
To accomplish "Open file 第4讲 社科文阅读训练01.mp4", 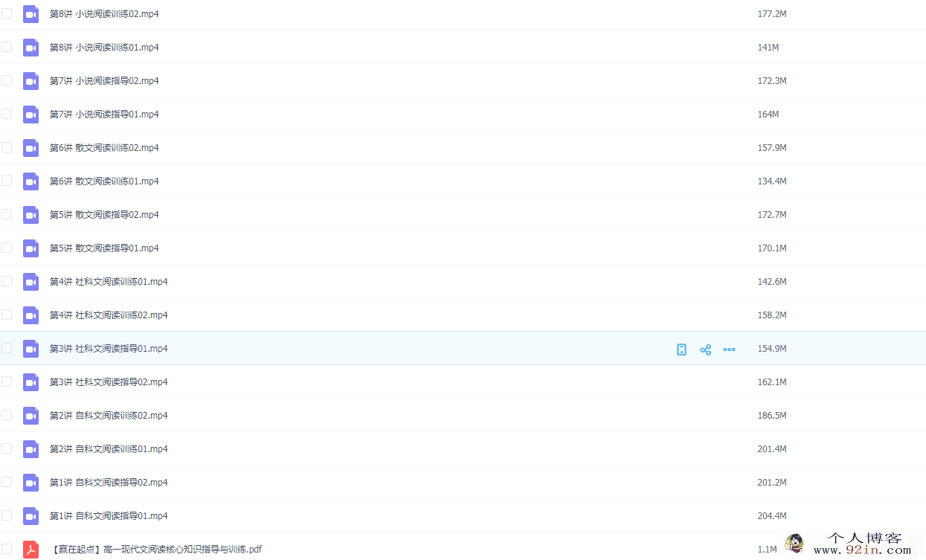I will coord(109,282).
